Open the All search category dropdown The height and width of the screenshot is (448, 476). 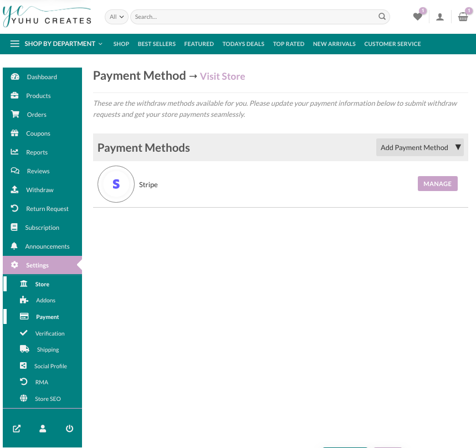tap(116, 17)
